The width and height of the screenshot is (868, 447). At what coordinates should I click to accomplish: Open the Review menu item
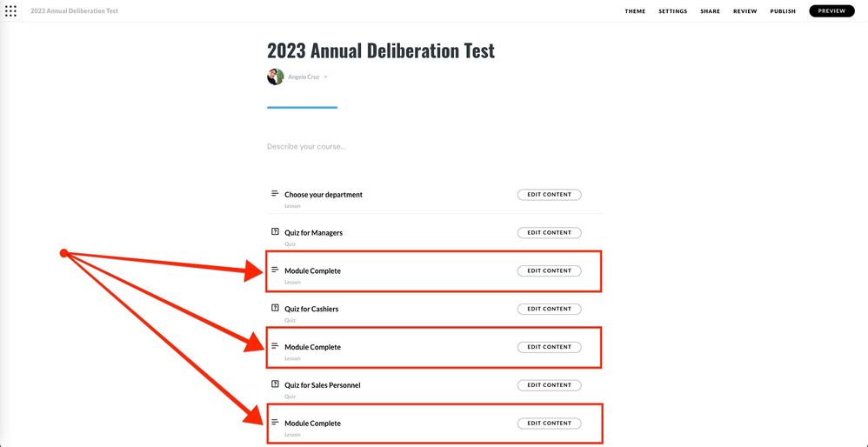click(x=744, y=11)
